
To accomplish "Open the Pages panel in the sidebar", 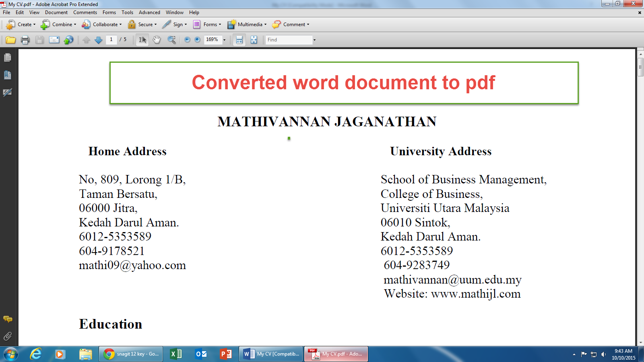I will tap(8, 57).
